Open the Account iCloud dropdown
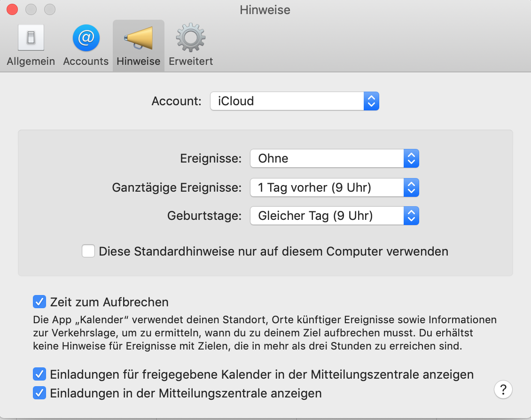Screen dimensions: 531x420 click(x=294, y=101)
